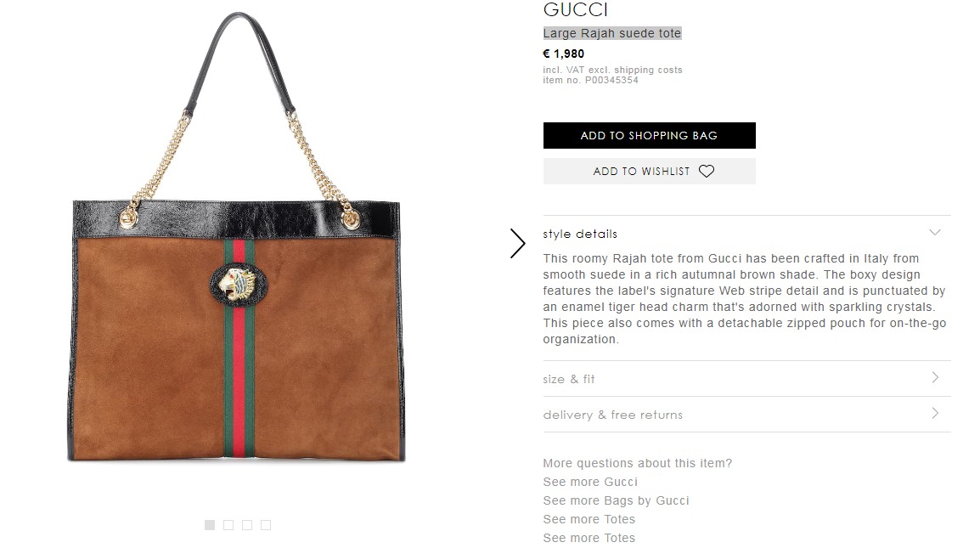The height and width of the screenshot is (548, 980).
Task: Select the second image indicator square
Action: click(x=228, y=525)
